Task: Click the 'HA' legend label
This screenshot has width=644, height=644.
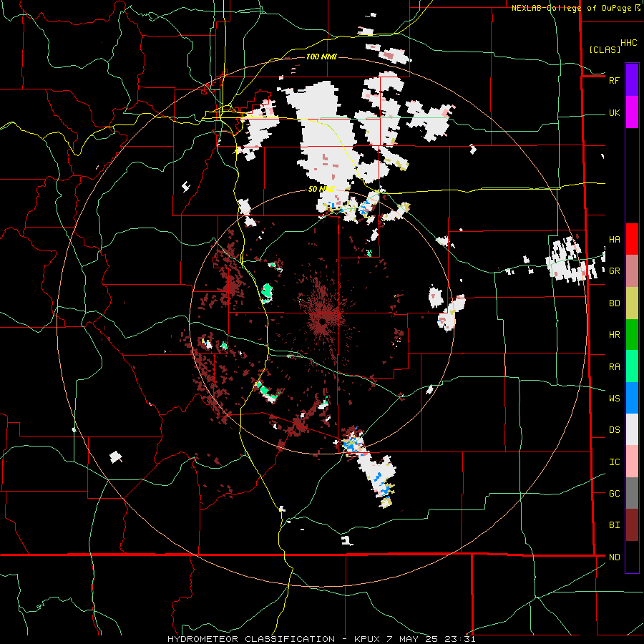Action: pos(614,240)
